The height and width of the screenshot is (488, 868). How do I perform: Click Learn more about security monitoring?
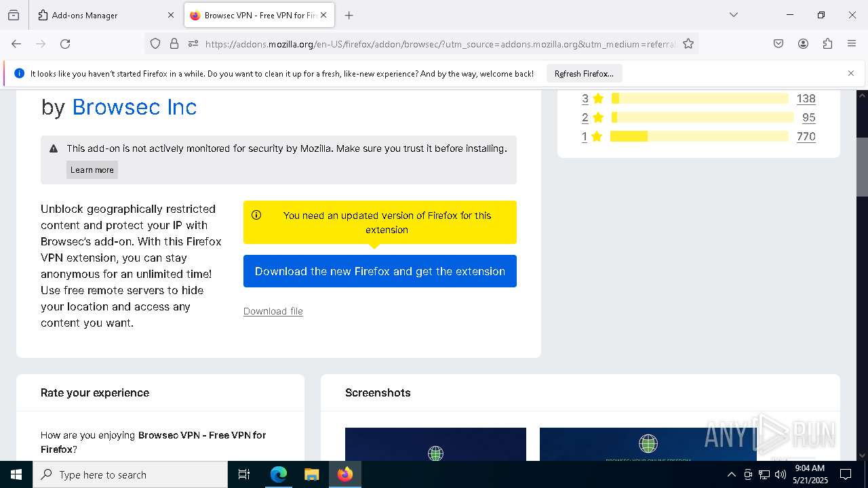(92, 169)
